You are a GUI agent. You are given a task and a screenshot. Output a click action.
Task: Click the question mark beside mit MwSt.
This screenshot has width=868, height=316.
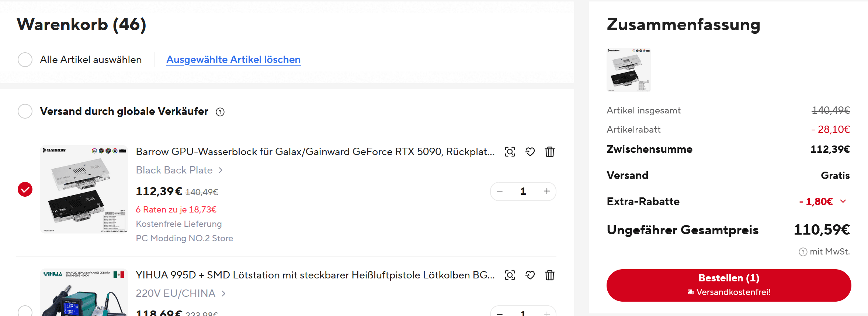[803, 252]
